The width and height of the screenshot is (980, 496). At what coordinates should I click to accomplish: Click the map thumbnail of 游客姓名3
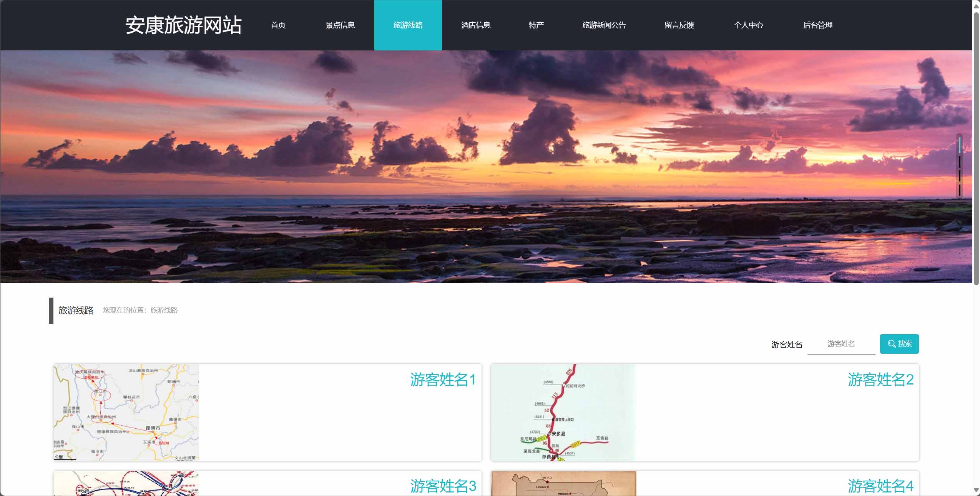126,483
